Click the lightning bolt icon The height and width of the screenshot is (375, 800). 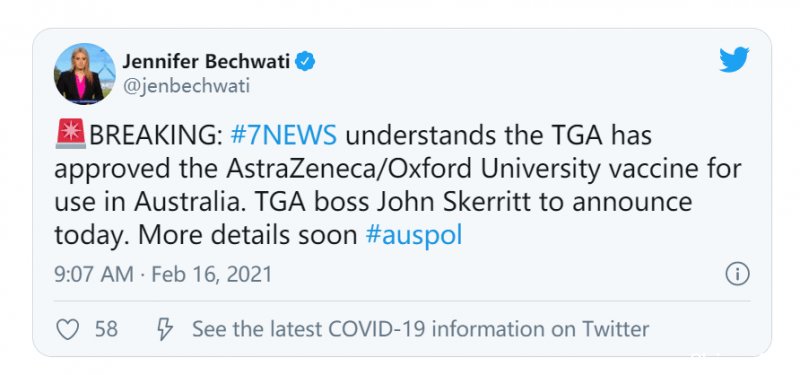(x=164, y=330)
